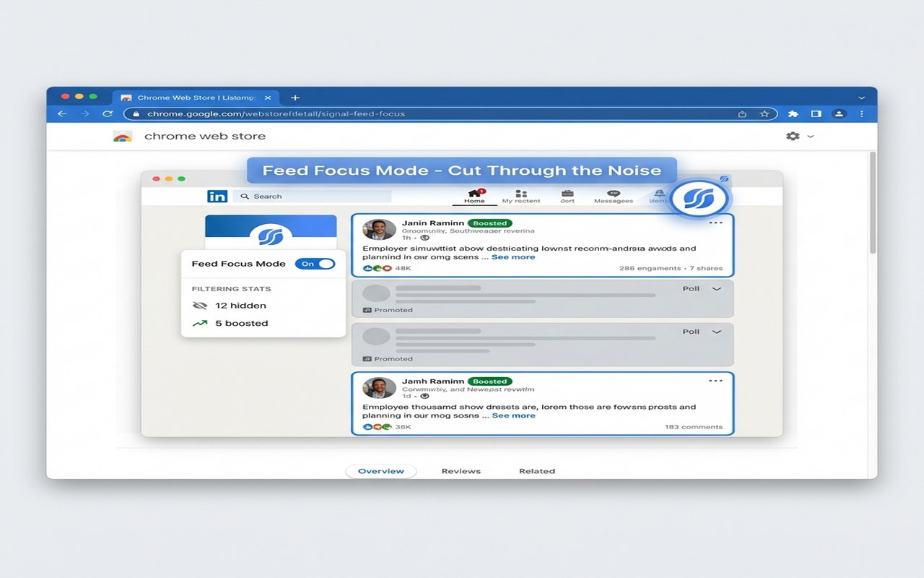Click the green reaction emoji swatch
Screen dimensions: 924x578
[375, 267]
